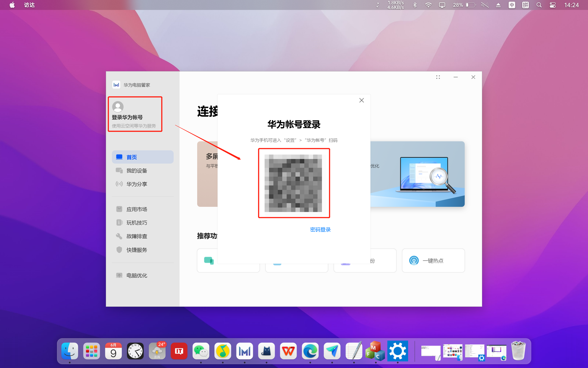Image resolution: width=588 pixels, height=368 pixels.
Task: Click the user avatar icon in sidebar
Action: (118, 107)
